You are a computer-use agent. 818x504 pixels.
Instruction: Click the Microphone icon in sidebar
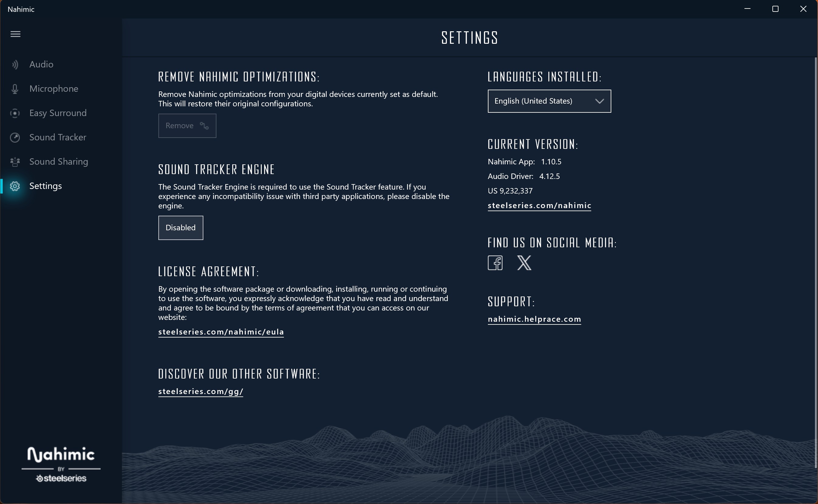[x=15, y=89]
